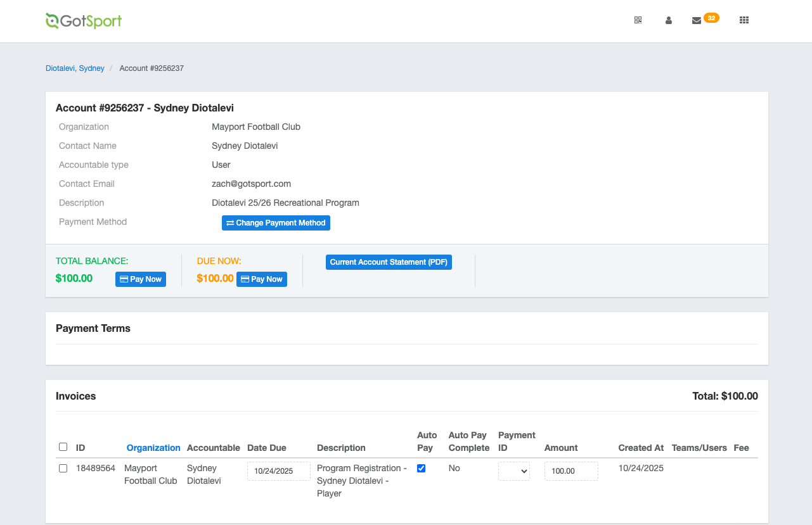812x525 pixels.
Task: Select invoice 18489564 row checkbox
Action: click(x=63, y=468)
